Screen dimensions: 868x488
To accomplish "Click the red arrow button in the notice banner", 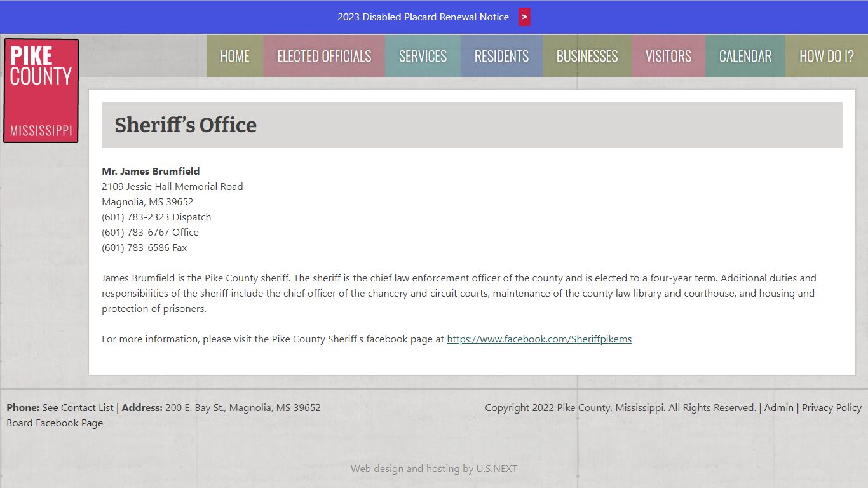I will pos(524,17).
